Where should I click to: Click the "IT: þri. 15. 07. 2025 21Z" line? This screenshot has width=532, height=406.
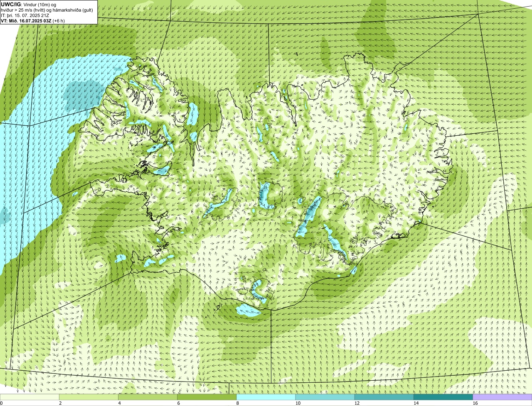[x=25, y=15]
